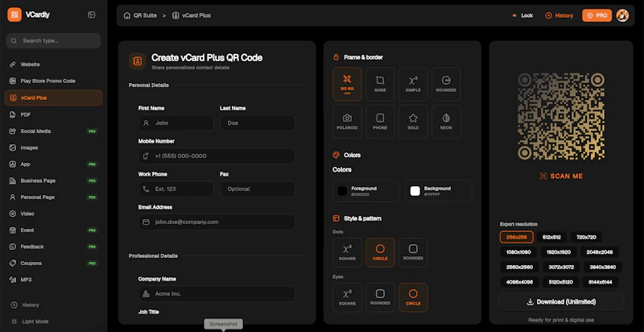The width and height of the screenshot is (644, 332).
Task: Choose Rounded dots style
Action: tap(413, 253)
